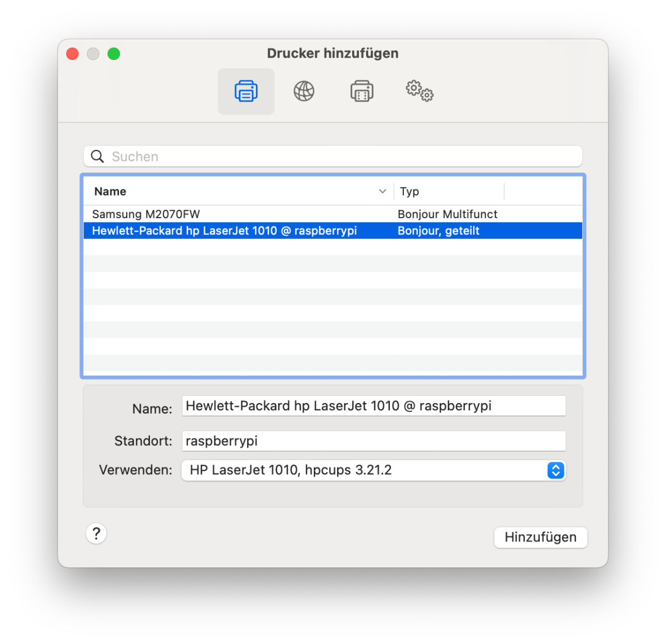Screen dimensions: 666x644
Task: Select the Default printer tab icon
Action: coord(246,91)
